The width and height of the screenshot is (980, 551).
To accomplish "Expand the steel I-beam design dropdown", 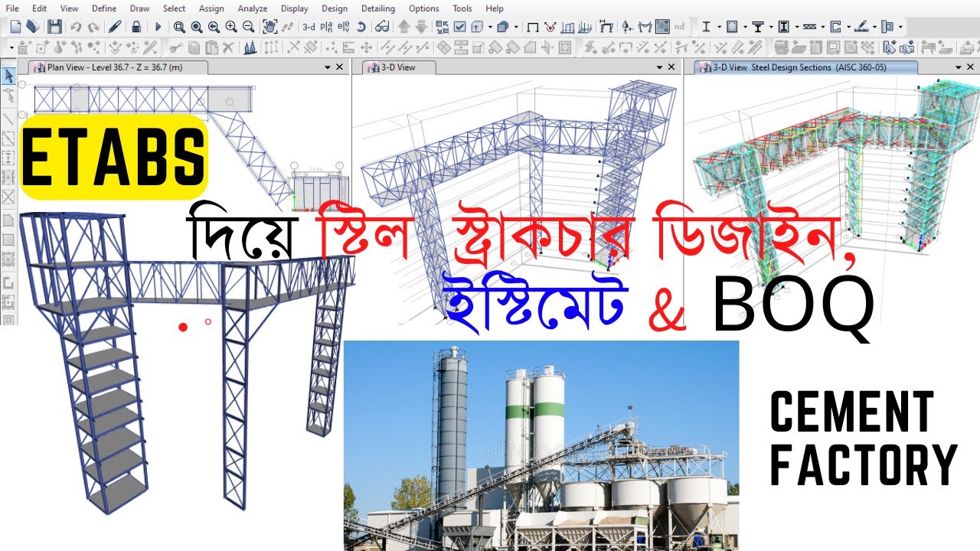I will [720, 27].
